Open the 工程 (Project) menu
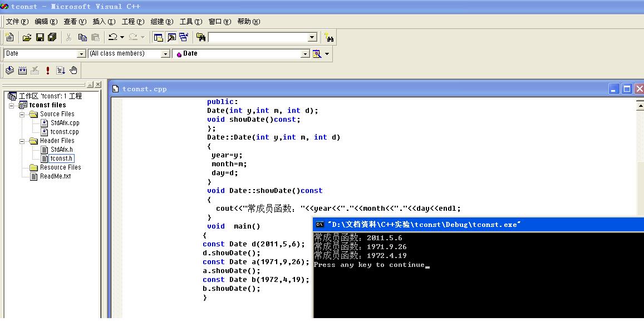 133,22
